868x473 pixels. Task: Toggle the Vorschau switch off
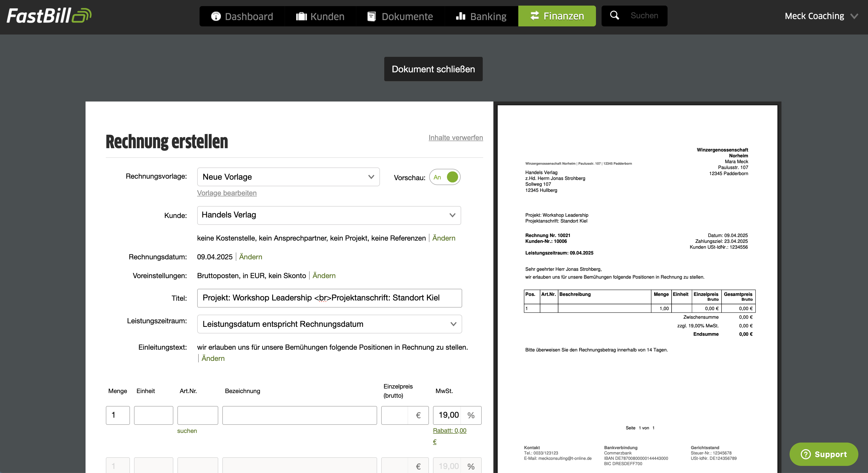tap(445, 177)
